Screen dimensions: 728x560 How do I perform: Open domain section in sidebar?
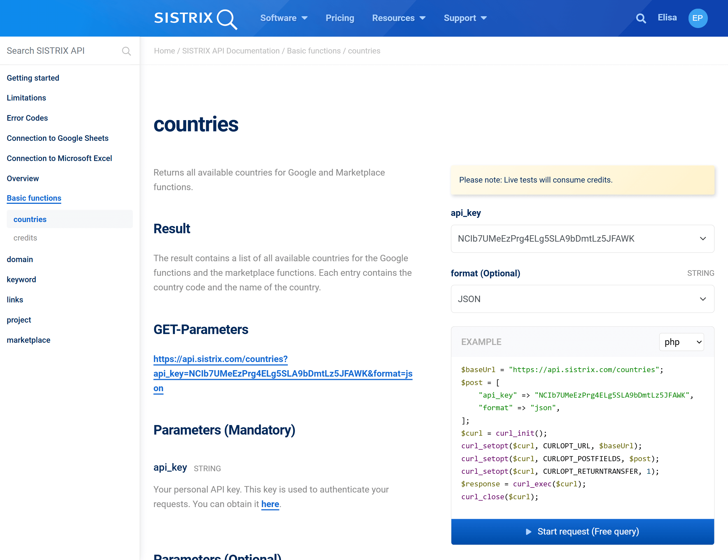[x=20, y=259]
